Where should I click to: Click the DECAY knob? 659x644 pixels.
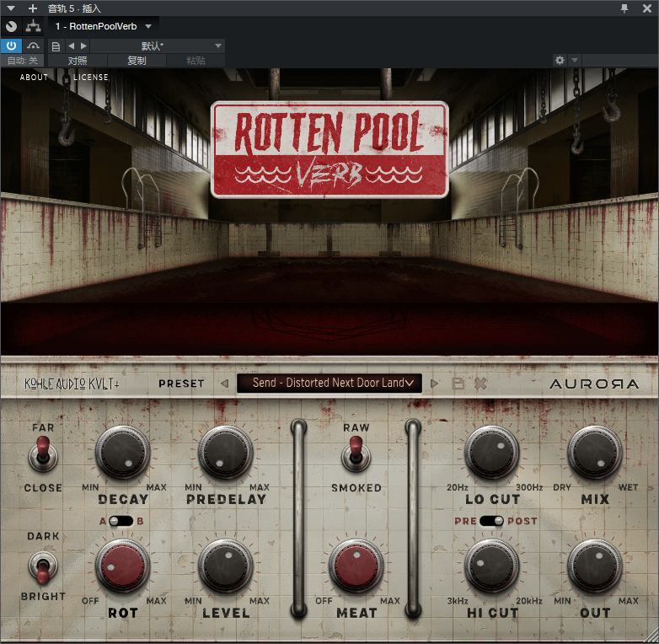123,453
